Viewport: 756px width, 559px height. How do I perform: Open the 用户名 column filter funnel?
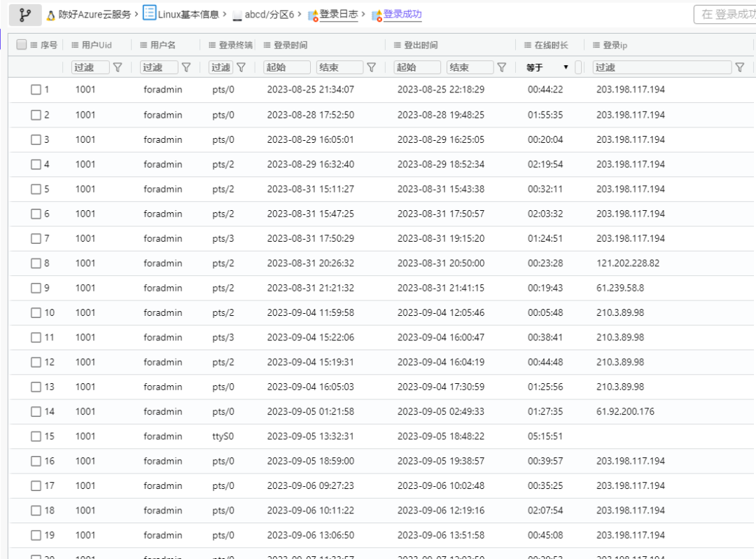tap(186, 67)
